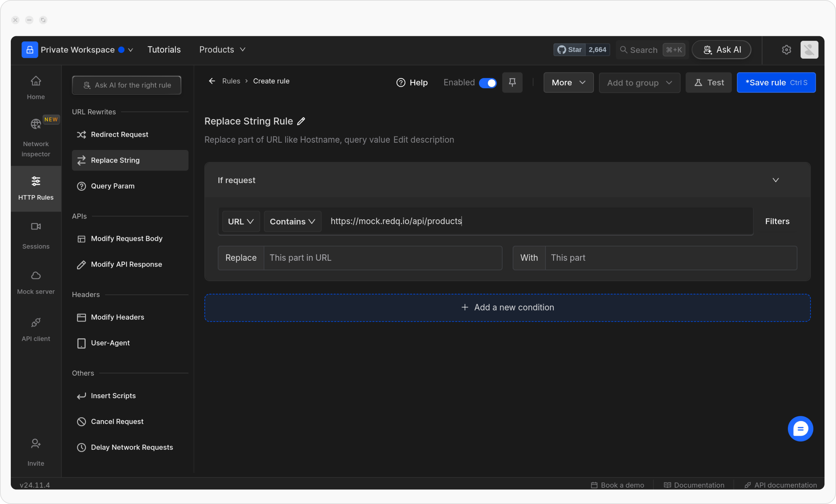Open API client in sidebar
The height and width of the screenshot is (504, 836).
(x=36, y=329)
